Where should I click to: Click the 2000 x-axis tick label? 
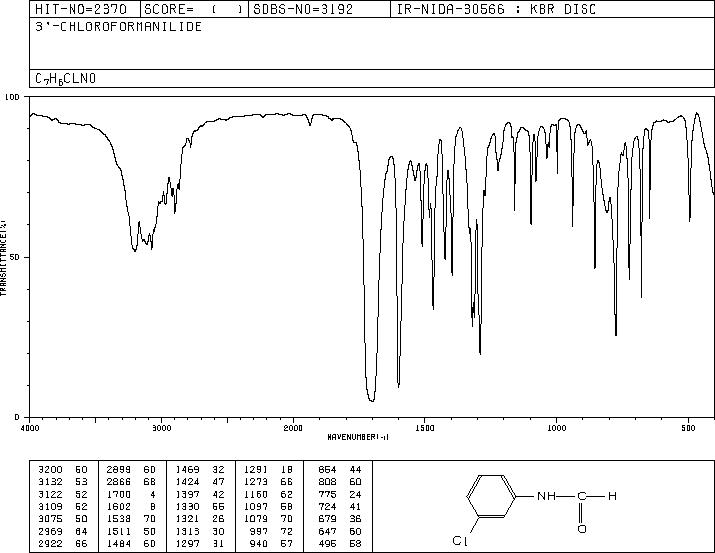coord(293,428)
